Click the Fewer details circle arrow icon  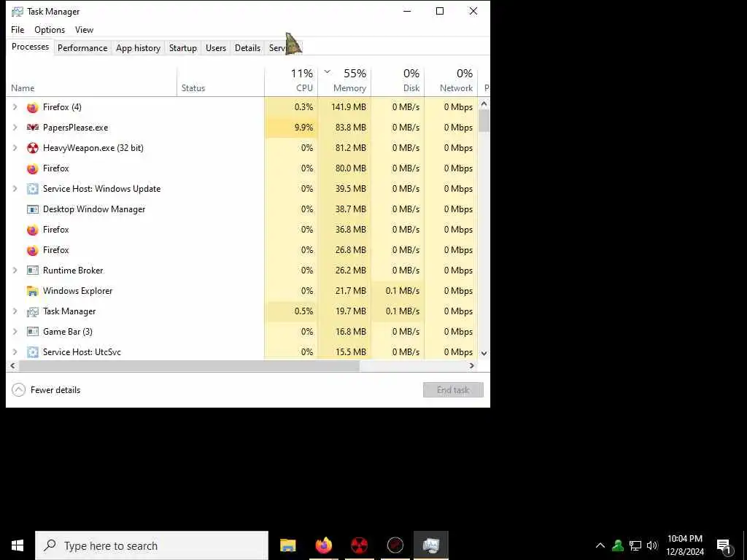click(x=18, y=390)
